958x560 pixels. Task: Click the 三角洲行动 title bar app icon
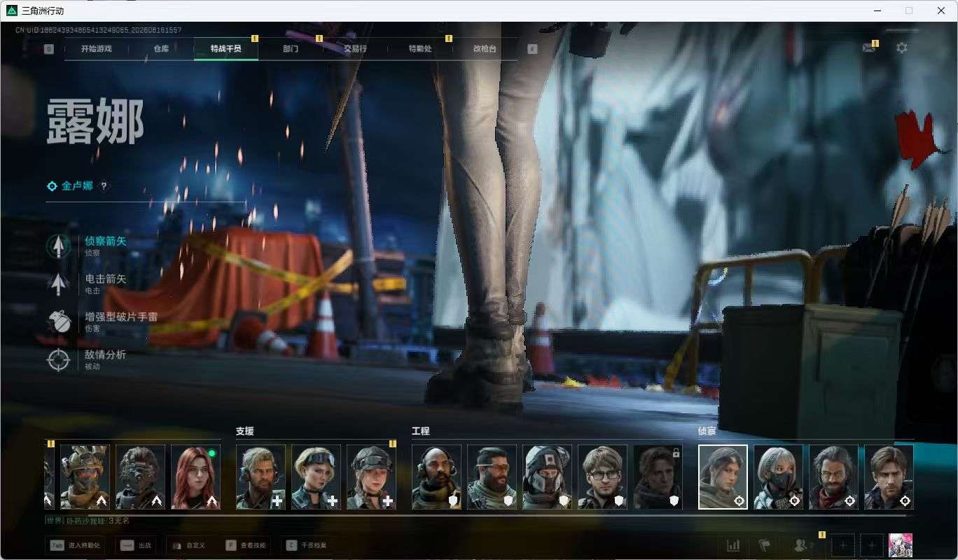point(11,10)
